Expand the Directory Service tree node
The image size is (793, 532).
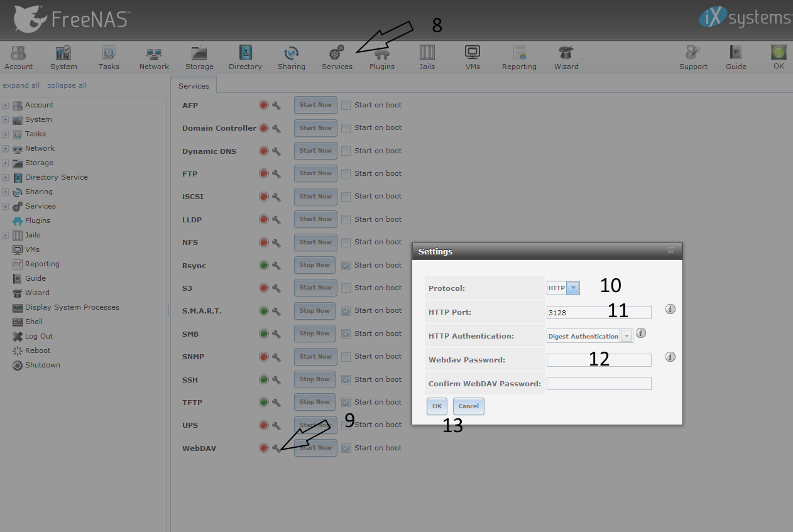[5, 177]
